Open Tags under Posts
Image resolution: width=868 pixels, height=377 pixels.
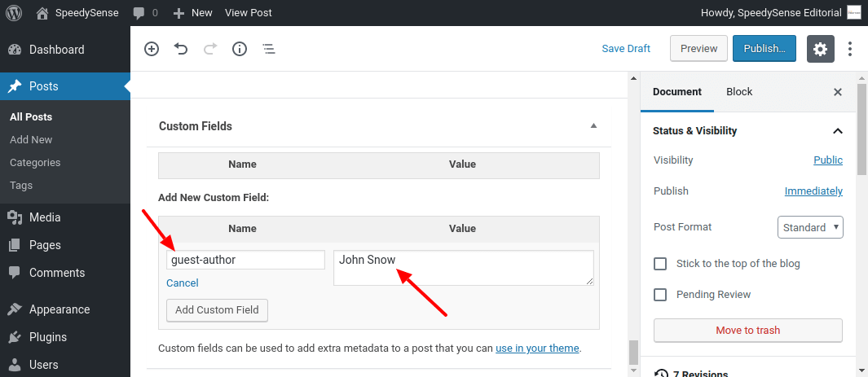21,185
